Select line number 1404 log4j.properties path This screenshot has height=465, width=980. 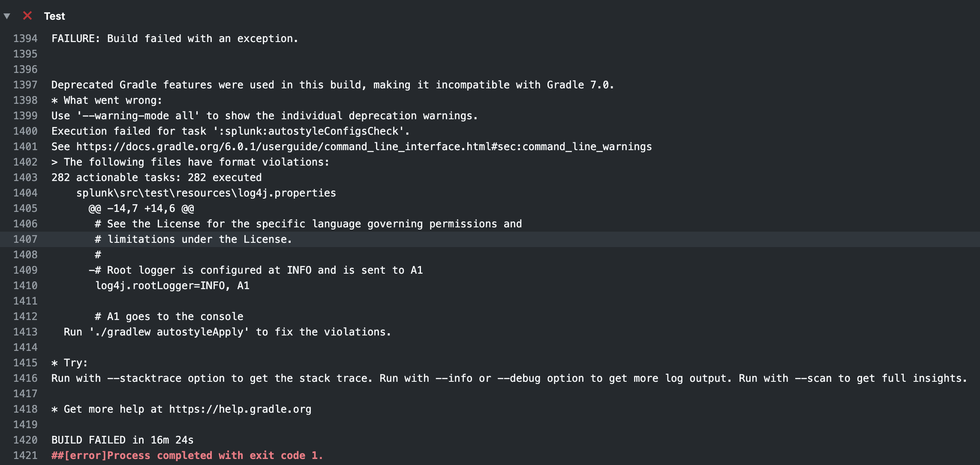point(25,193)
